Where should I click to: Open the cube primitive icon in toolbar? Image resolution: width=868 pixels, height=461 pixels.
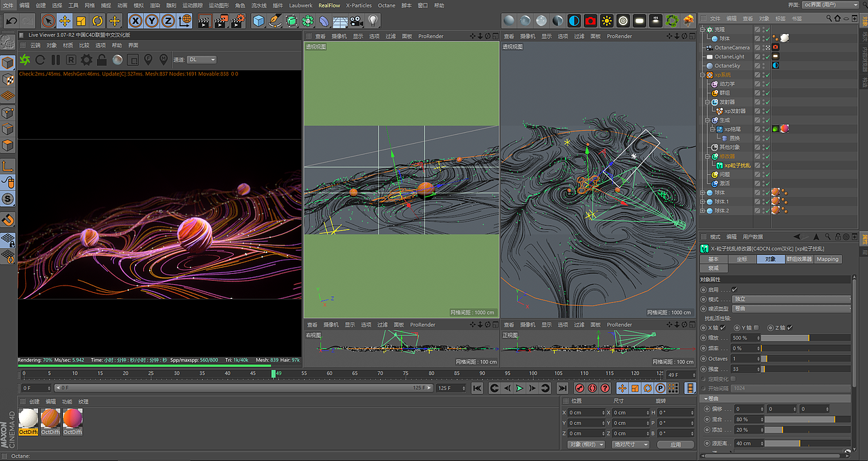pos(259,21)
